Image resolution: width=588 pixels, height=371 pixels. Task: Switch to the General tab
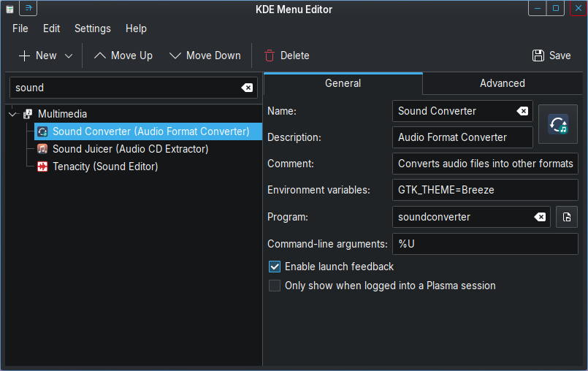click(343, 83)
